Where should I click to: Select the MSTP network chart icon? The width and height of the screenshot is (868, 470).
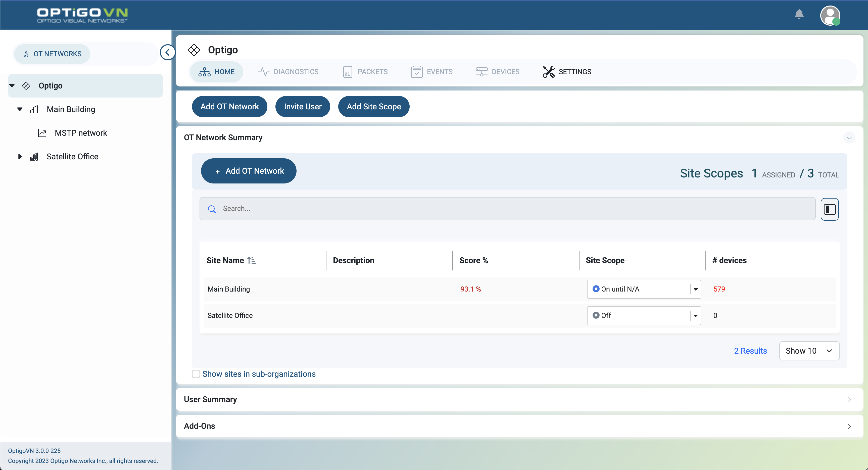pos(42,133)
